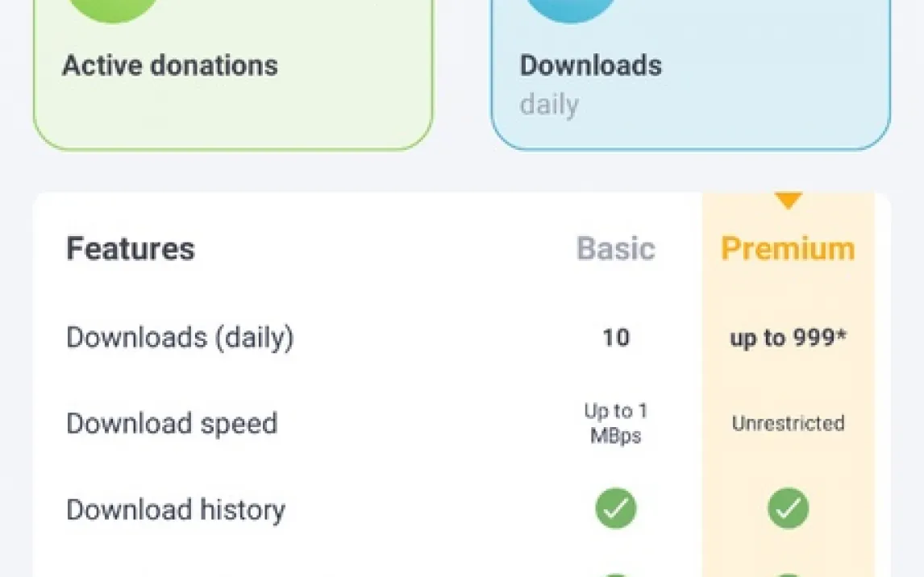Click the Basic daily limit value 10
Viewport: 924px width, 577px height.
(616, 338)
